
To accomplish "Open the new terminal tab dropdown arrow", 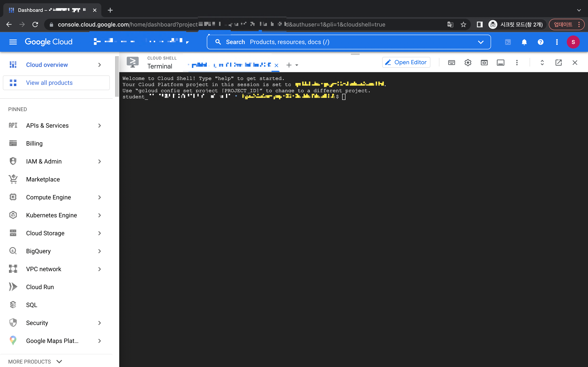I will pyautogui.click(x=297, y=65).
